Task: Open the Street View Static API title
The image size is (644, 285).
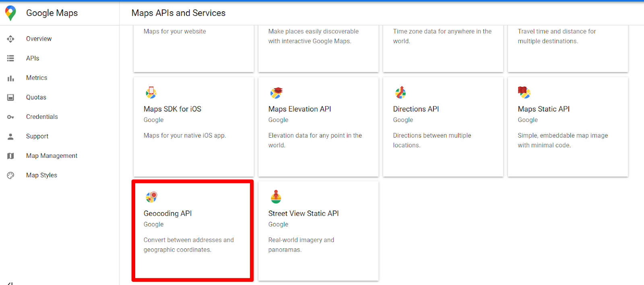Action: tap(303, 213)
